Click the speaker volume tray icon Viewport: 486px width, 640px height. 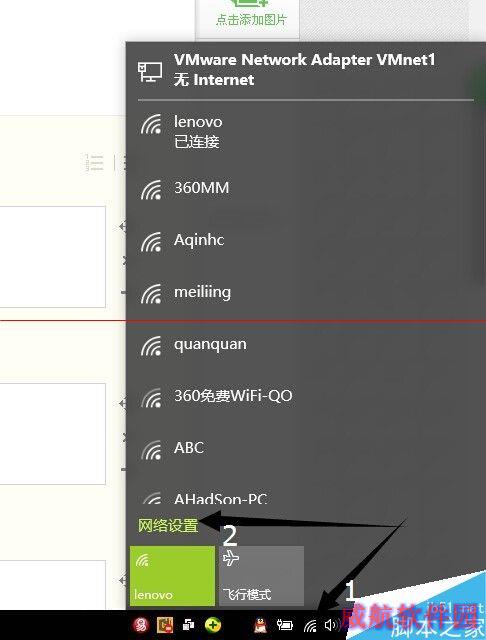[x=331, y=625]
